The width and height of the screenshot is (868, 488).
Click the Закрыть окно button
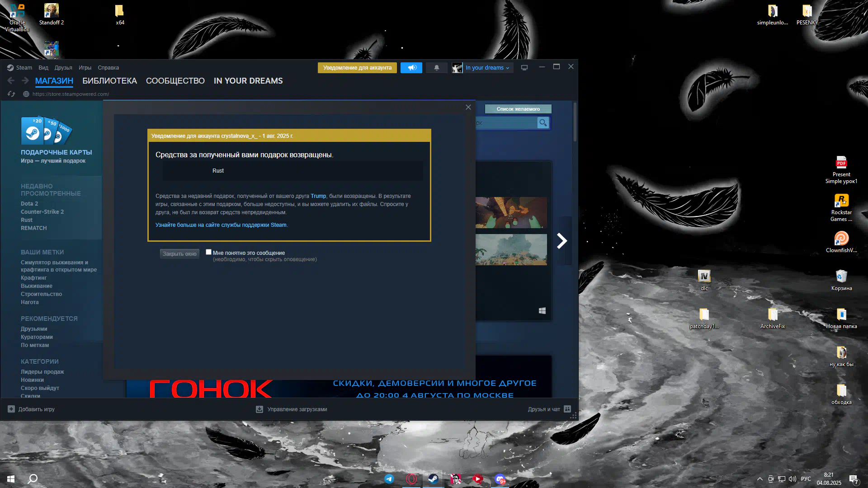point(179,254)
